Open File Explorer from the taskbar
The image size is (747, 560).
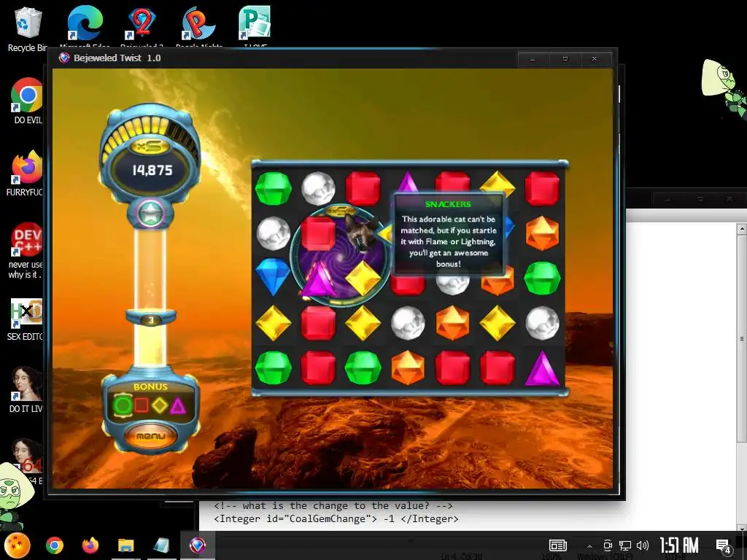[125, 545]
